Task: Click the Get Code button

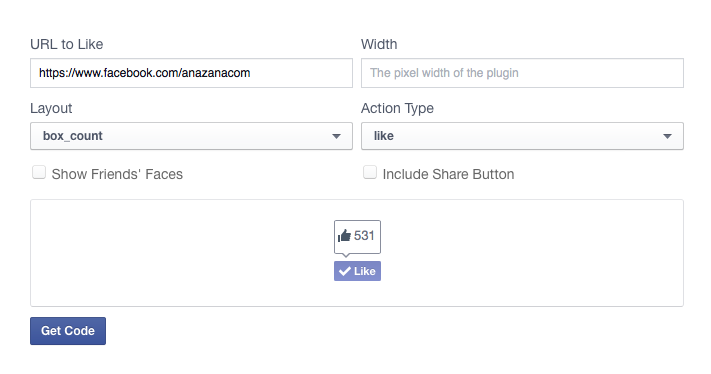Action: click(x=68, y=331)
